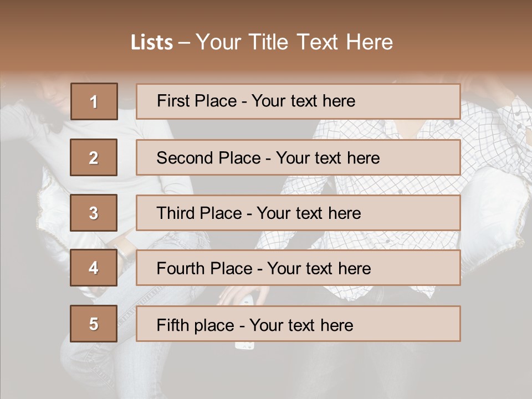This screenshot has width=532, height=399.
Task: Select the Fourth Place text box
Action: (x=298, y=268)
